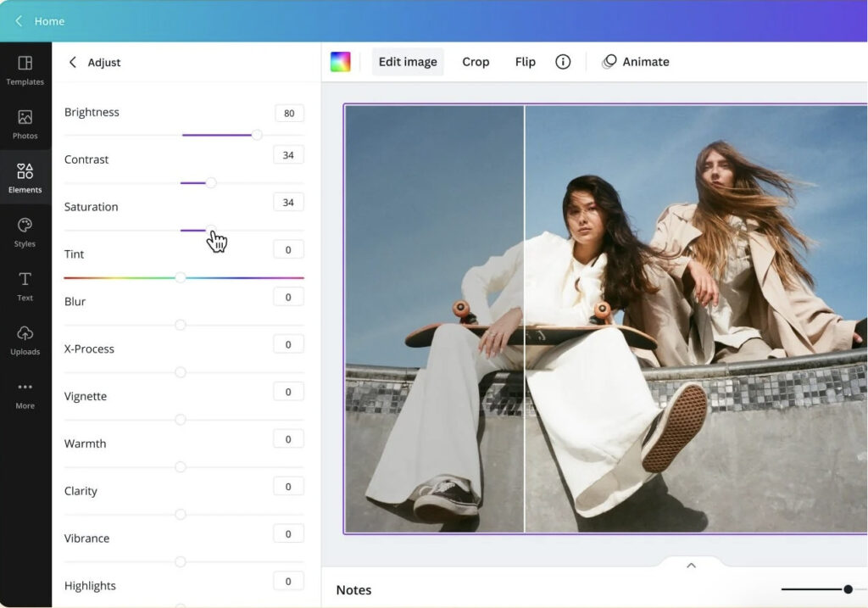Click the Tint rainbow slider handle

tap(181, 277)
